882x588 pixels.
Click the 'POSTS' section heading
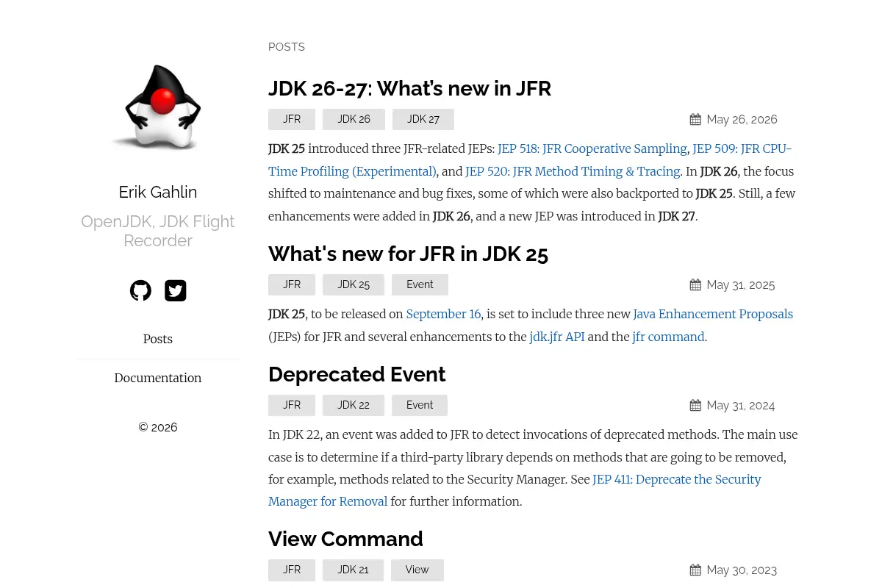[x=287, y=47]
